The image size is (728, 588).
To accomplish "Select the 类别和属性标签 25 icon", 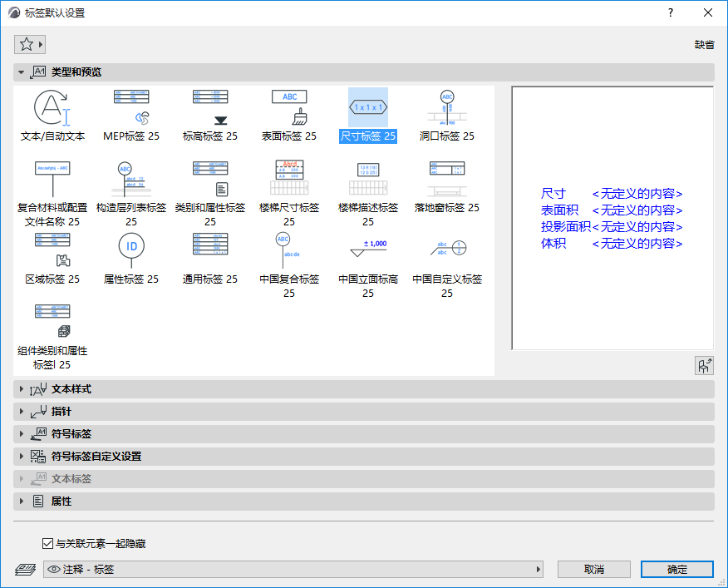I will coord(210,180).
